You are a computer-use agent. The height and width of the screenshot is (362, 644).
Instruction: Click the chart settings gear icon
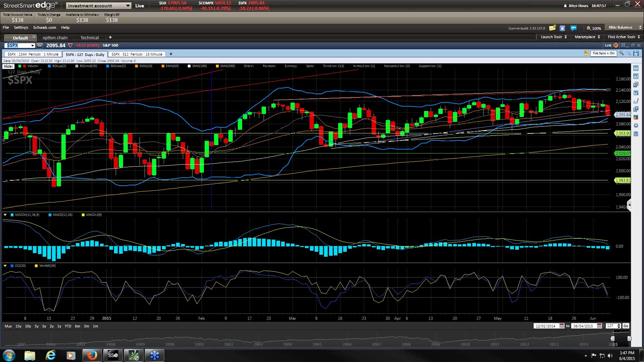coord(636,125)
